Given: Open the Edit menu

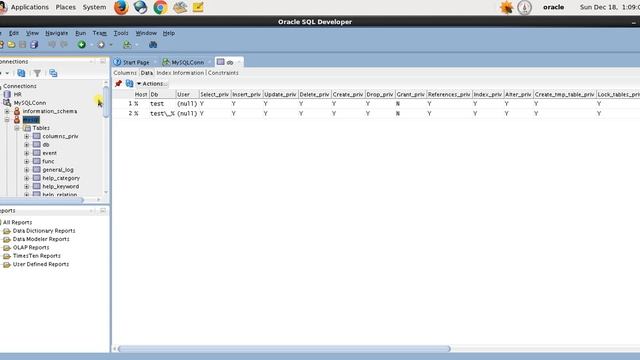Looking at the screenshot, I should [14, 33].
